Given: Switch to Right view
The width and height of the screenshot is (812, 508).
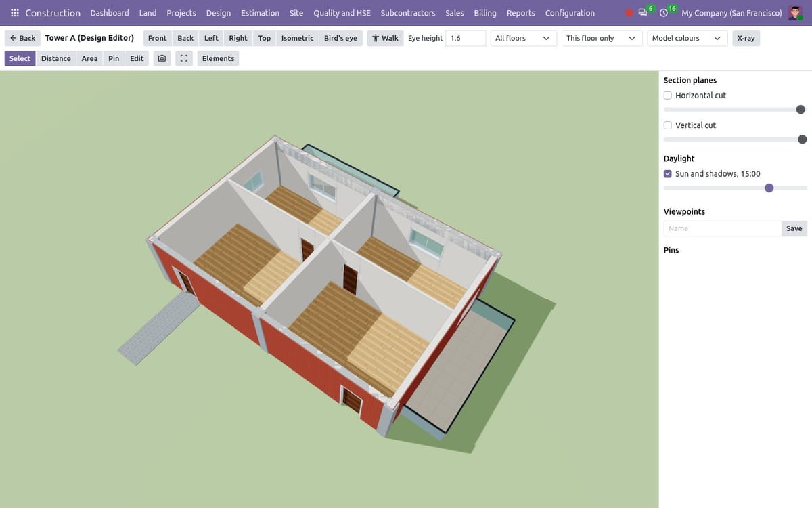Looking at the screenshot, I should coord(238,38).
